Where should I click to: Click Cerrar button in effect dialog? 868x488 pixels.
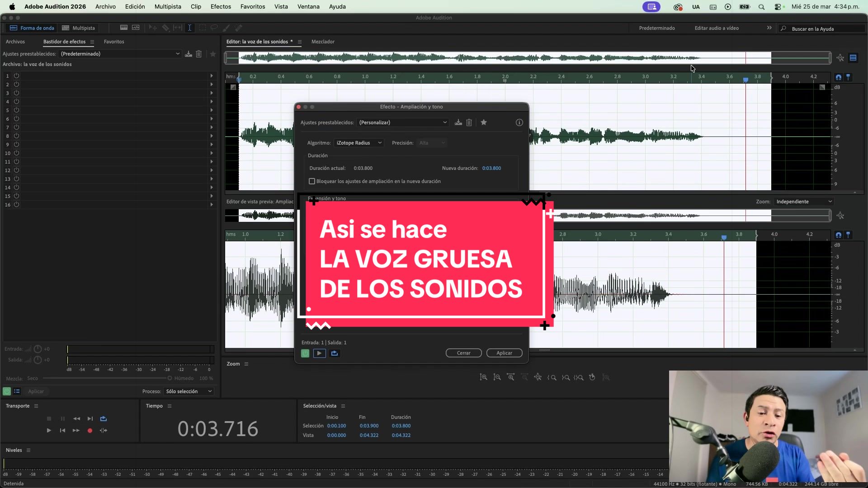coord(463,353)
